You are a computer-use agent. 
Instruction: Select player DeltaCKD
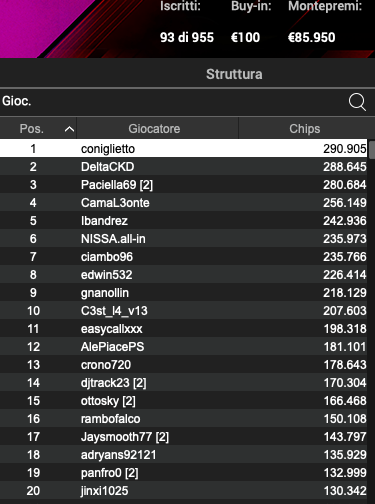tap(107, 167)
